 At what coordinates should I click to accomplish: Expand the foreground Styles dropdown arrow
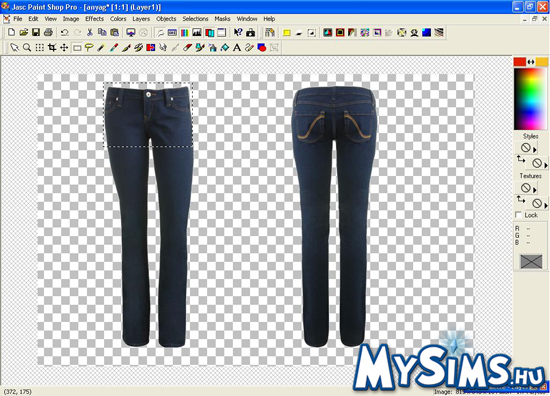pos(535,150)
